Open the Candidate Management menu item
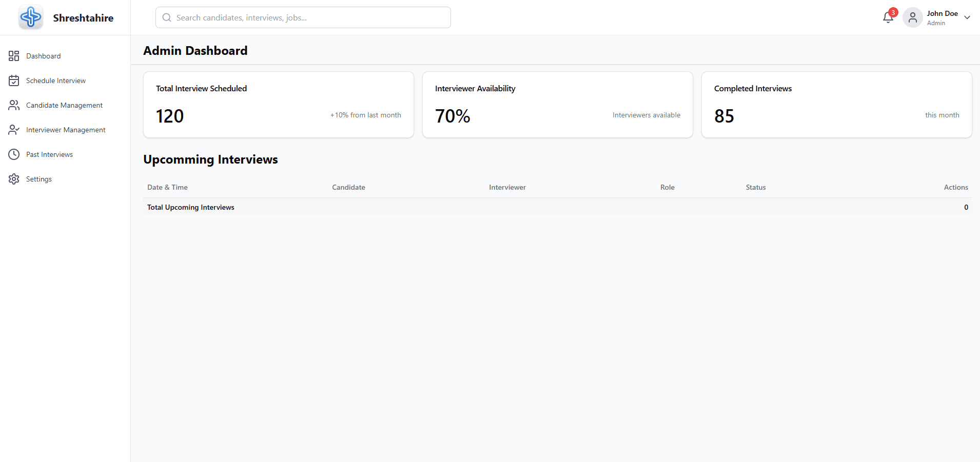The width and height of the screenshot is (980, 462). click(x=64, y=105)
